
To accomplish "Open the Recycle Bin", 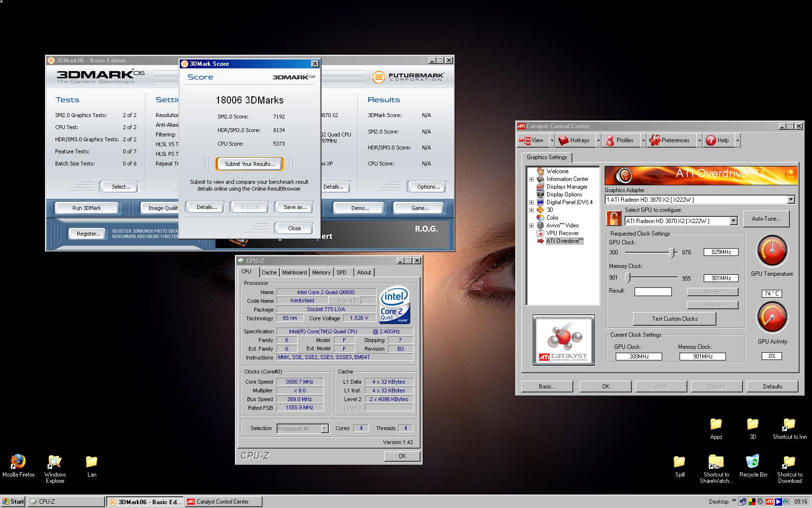I will tap(753, 465).
